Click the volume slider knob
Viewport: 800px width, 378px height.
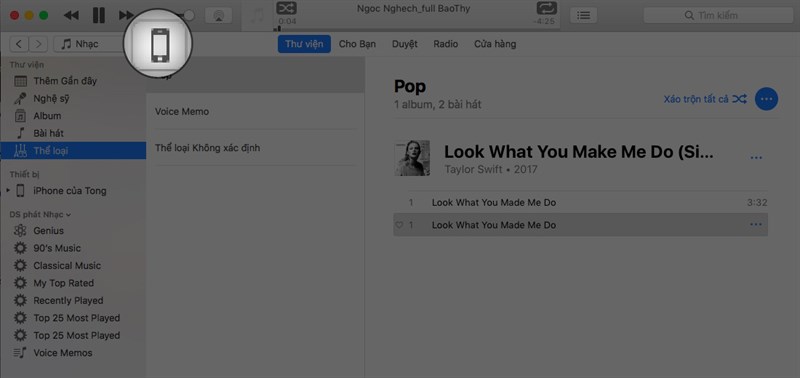pos(189,15)
